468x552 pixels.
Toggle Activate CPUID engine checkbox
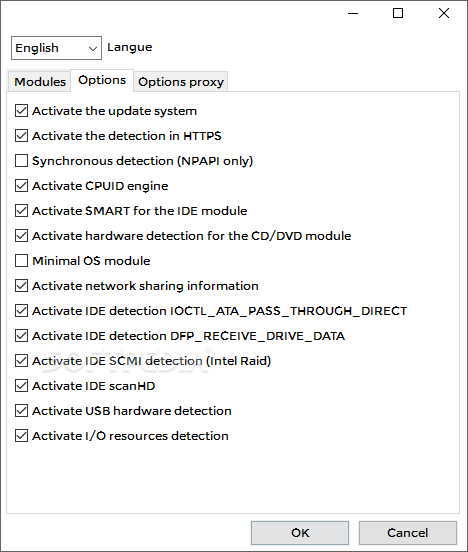[21, 186]
